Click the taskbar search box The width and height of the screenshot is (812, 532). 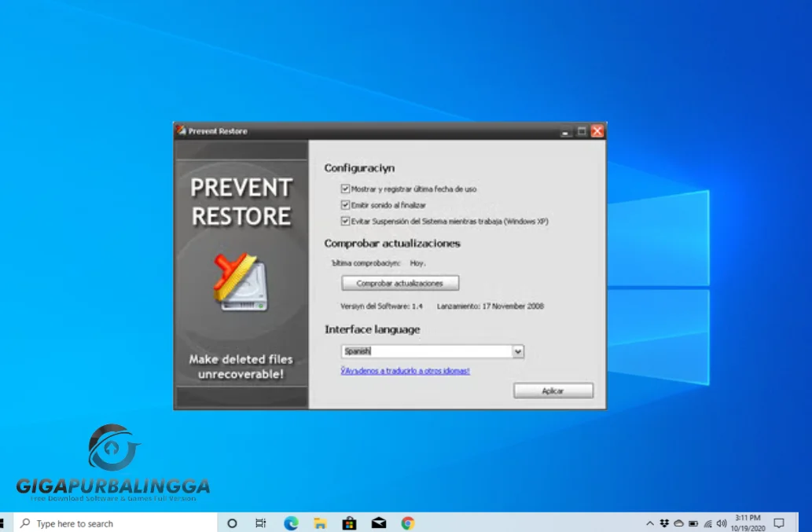point(115,523)
